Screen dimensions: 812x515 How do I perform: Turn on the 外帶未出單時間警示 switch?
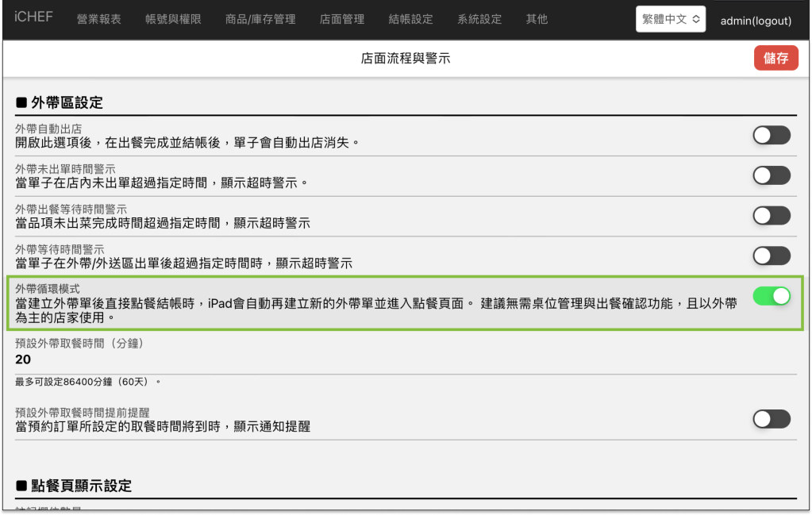pos(772,175)
